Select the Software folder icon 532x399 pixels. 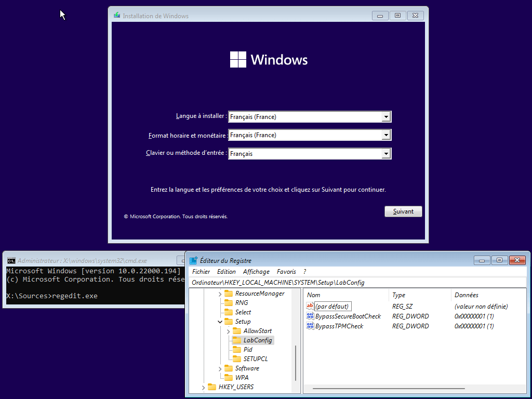point(229,368)
